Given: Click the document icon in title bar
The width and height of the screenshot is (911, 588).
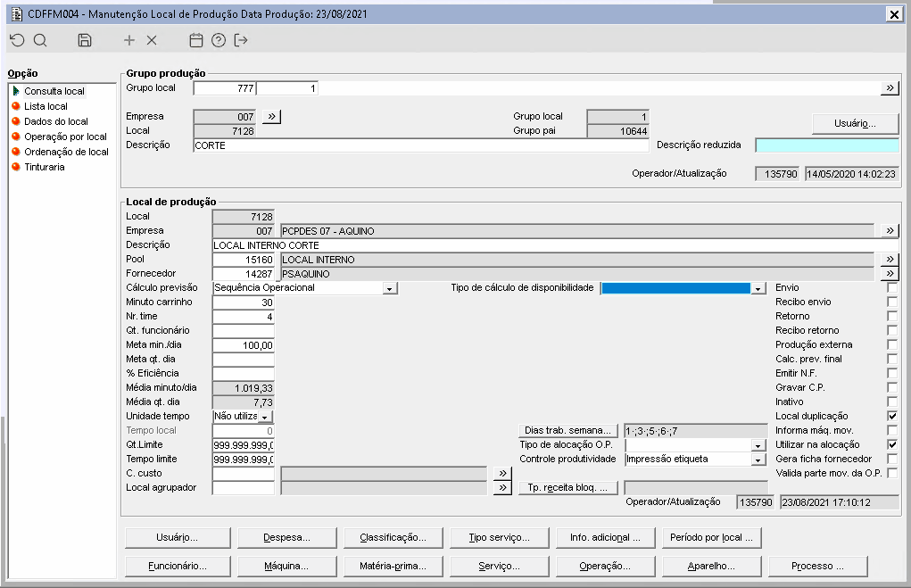Looking at the screenshot, I should click(x=18, y=14).
